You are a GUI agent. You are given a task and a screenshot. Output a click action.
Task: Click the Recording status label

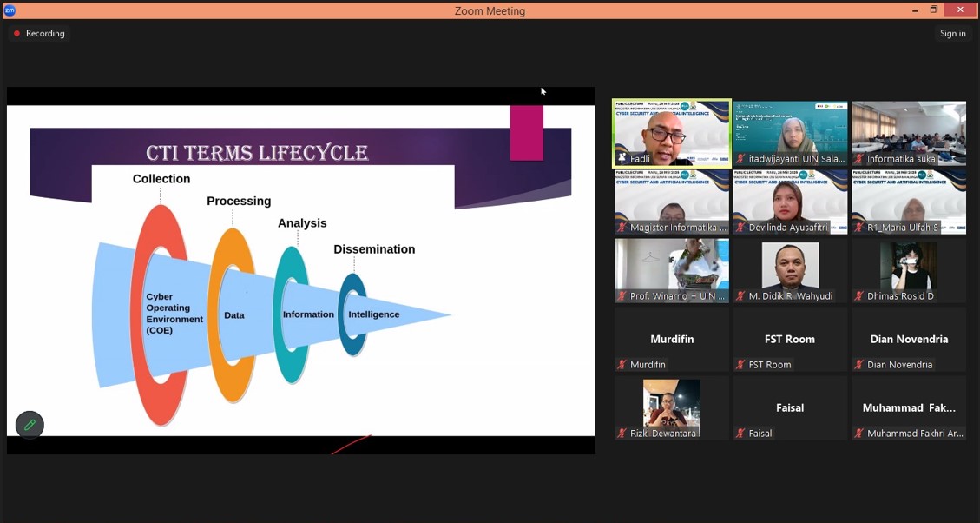[x=45, y=34]
